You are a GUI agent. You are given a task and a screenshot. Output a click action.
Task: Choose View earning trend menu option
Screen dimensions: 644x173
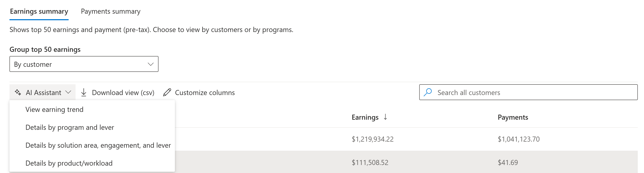[55, 109]
